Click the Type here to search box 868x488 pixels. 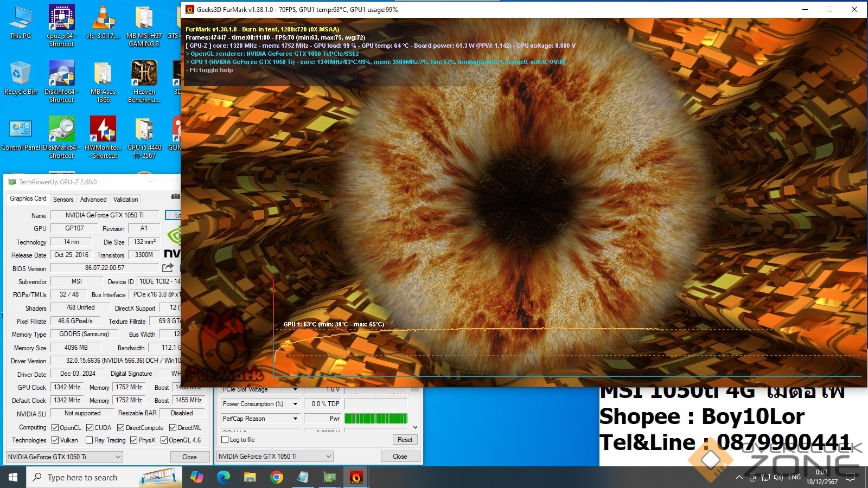point(82,478)
